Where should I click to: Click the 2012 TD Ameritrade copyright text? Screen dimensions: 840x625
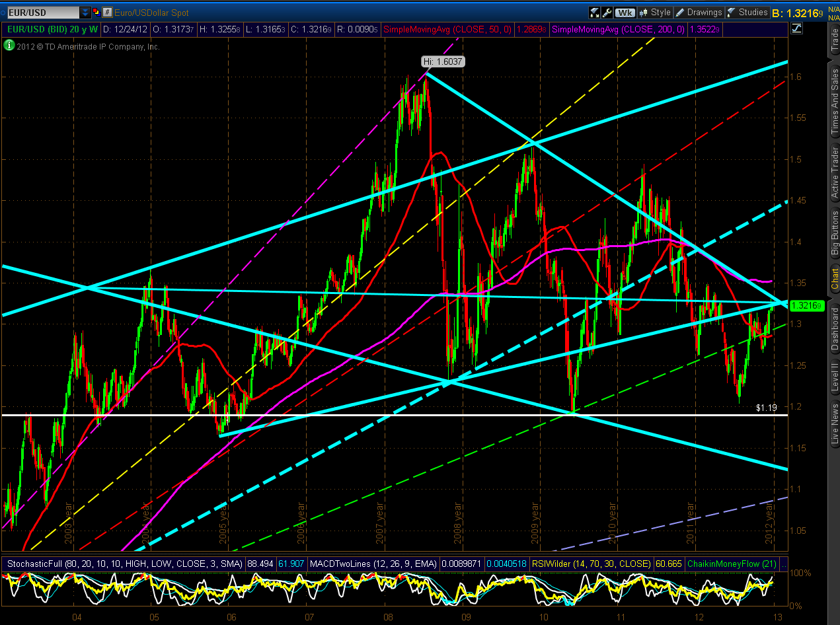click(89, 46)
